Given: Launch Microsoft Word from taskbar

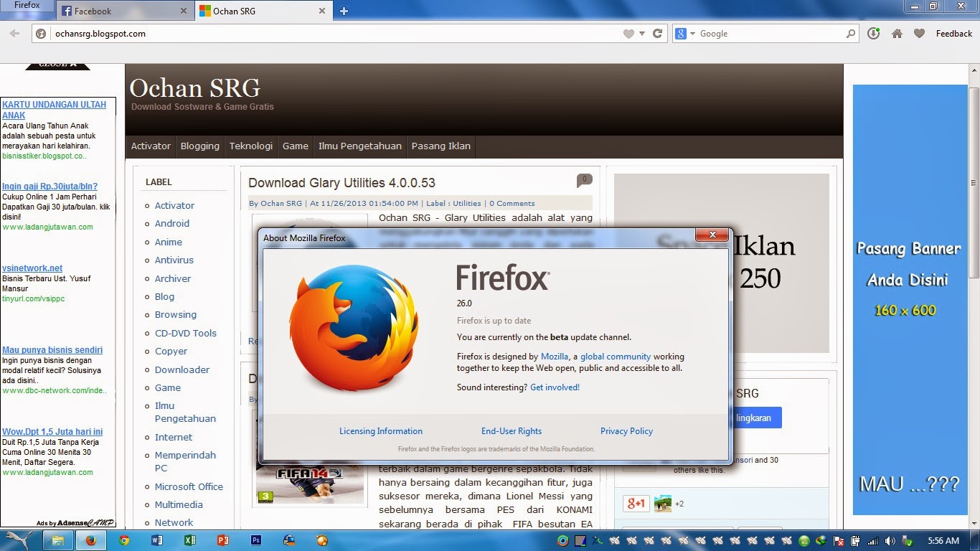Looking at the screenshot, I should 157,540.
